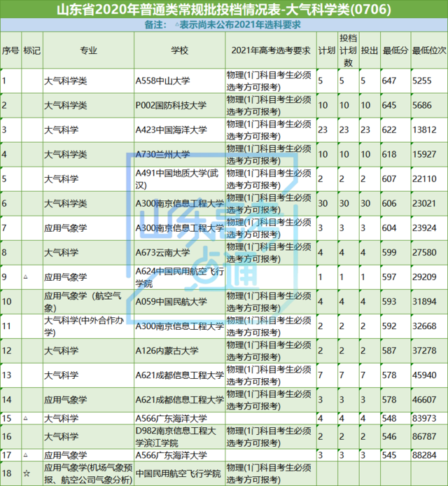The height and width of the screenshot is (486, 448).
Task: Click lowest rank 22110
Action: [x=424, y=179]
